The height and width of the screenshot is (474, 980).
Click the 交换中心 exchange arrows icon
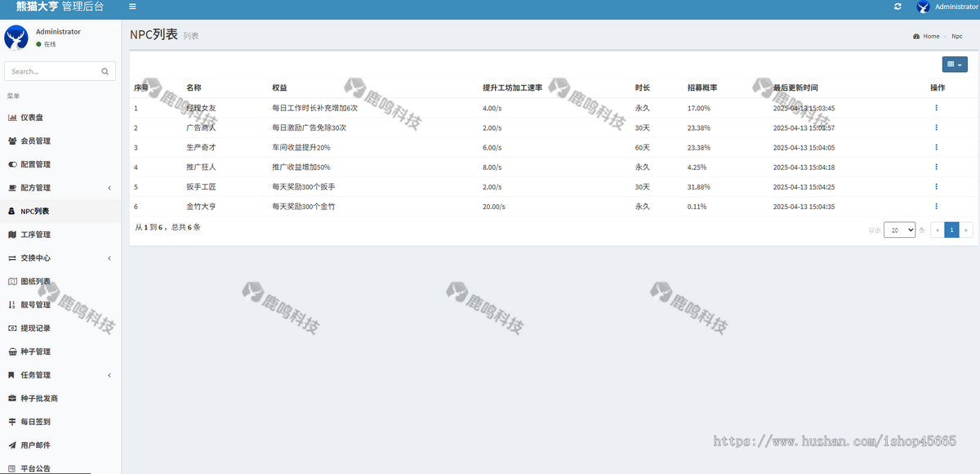(x=12, y=258)
